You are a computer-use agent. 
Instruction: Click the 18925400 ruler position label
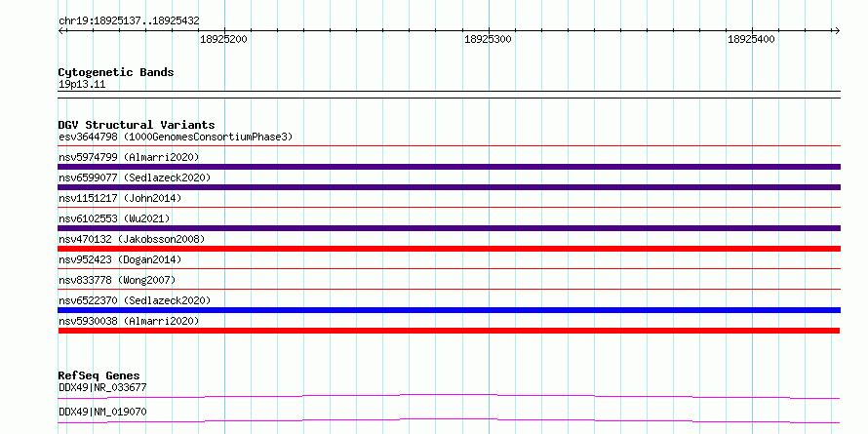[751, 39]
